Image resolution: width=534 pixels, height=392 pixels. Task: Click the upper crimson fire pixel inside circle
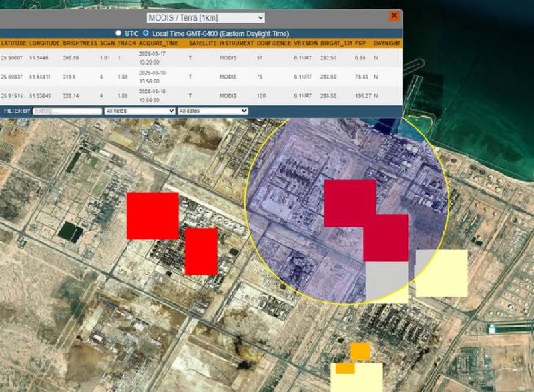pos(350,203)
